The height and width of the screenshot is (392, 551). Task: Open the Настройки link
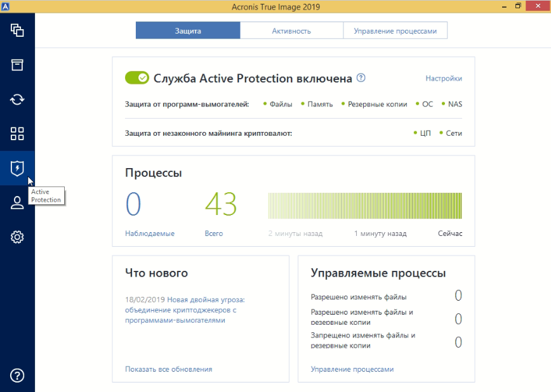(x=444, y=78)
